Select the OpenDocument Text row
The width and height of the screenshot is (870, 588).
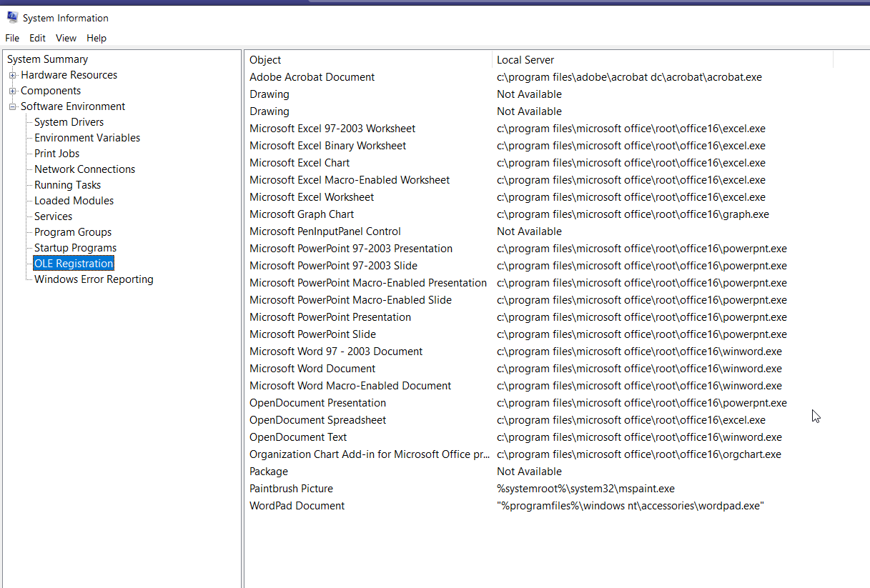point(298,437)
